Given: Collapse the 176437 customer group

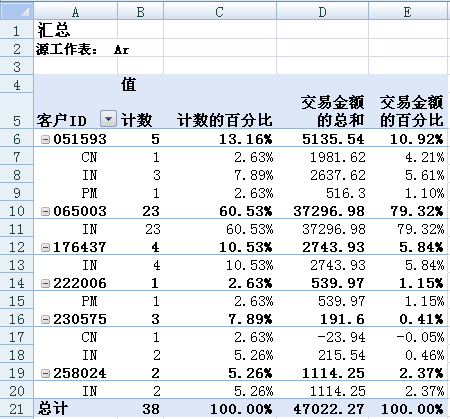Looking at the screenshot, I should [x=45, y=247].
